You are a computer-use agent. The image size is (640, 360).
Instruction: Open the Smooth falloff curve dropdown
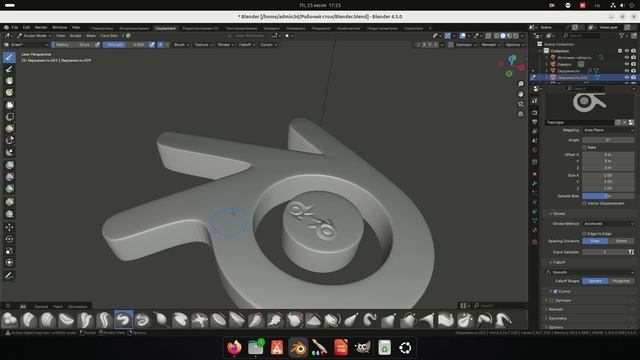point(590,272)
